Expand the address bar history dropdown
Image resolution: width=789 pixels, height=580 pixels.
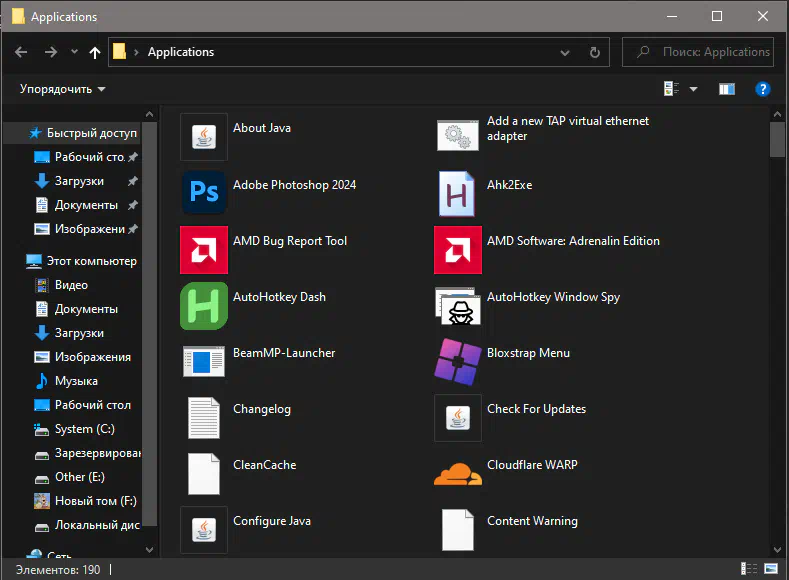[565, 52]
